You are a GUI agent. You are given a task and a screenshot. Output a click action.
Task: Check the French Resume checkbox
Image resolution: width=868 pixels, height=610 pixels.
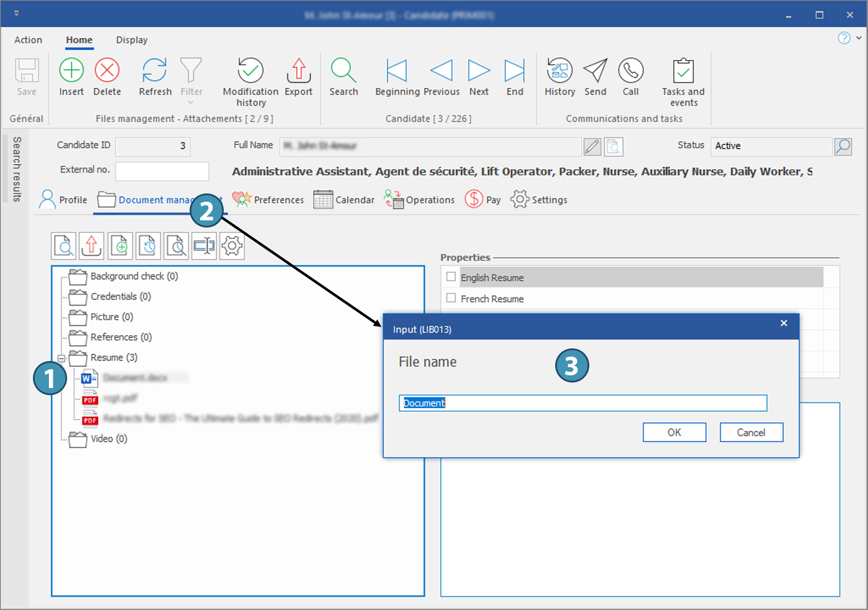coord(451,298)
